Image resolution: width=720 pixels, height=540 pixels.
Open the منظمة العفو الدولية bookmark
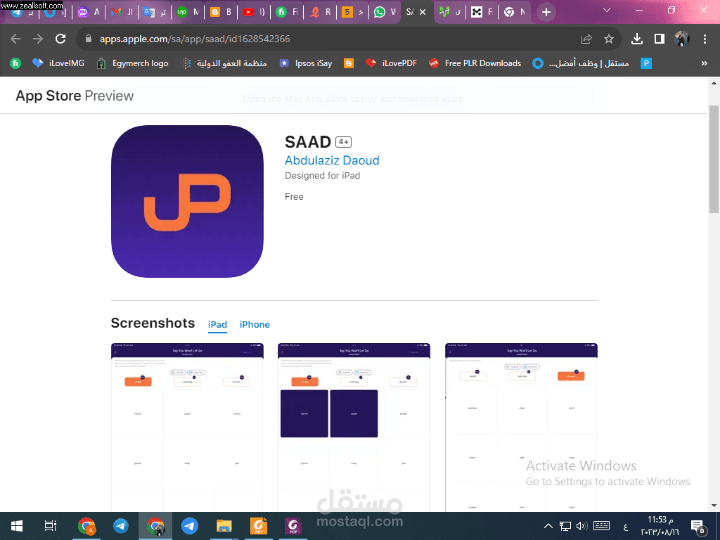(x=224, y=63)
